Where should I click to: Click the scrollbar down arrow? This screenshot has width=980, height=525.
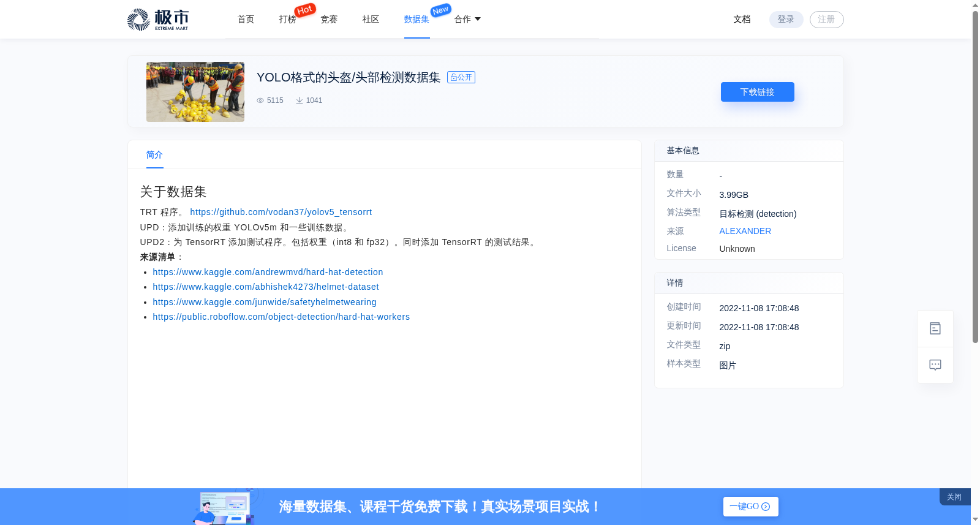click(x=975, y=519)
